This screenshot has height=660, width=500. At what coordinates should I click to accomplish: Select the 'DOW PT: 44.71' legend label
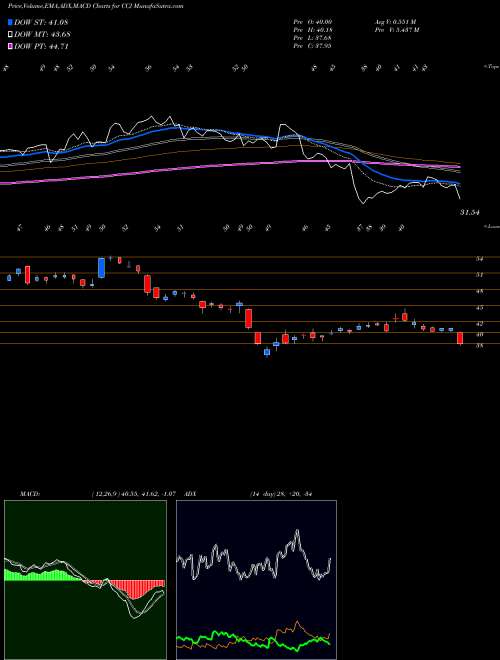(41, 46)
